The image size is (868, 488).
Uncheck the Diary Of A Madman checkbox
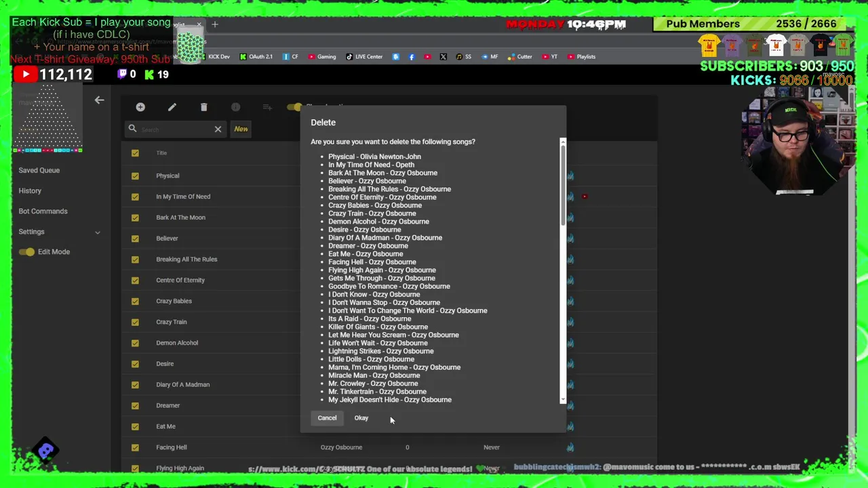click(135, 384)
